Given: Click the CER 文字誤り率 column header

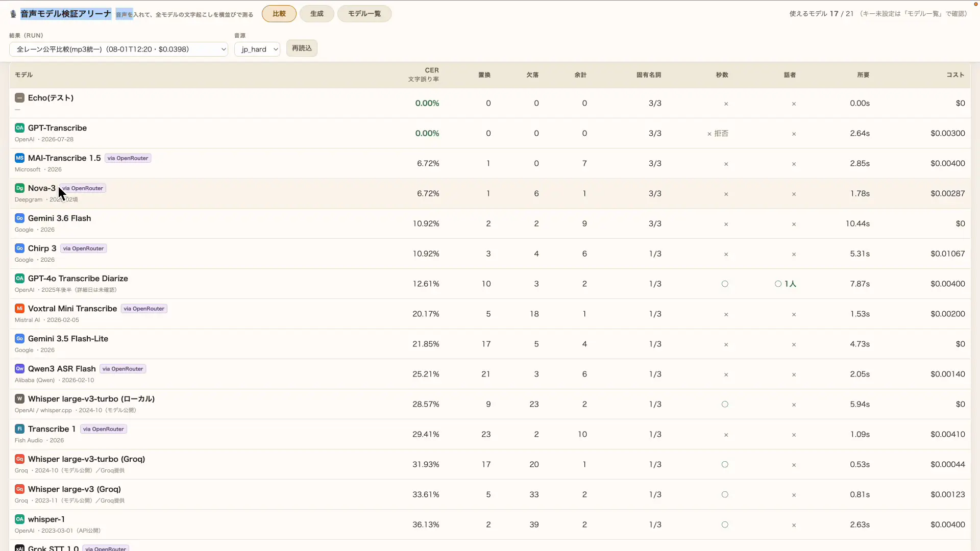Looking at the screenshot, I should tap(424, 75).
